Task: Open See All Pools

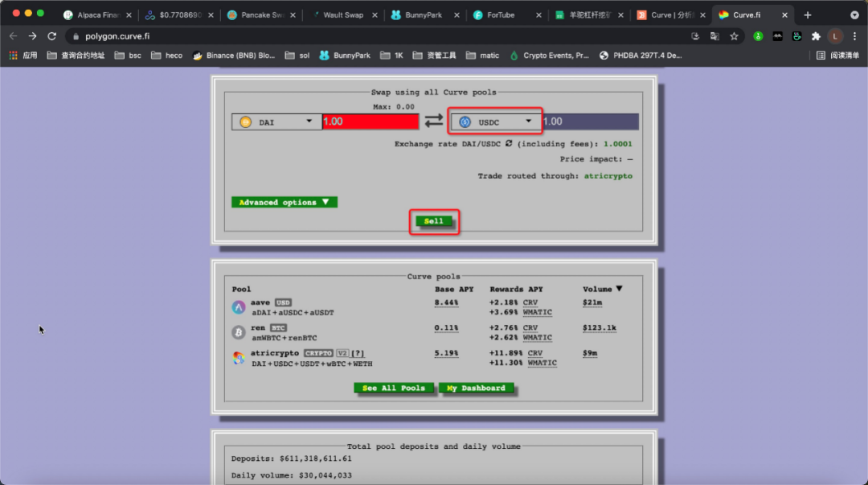Action: (x=394, y=388)
